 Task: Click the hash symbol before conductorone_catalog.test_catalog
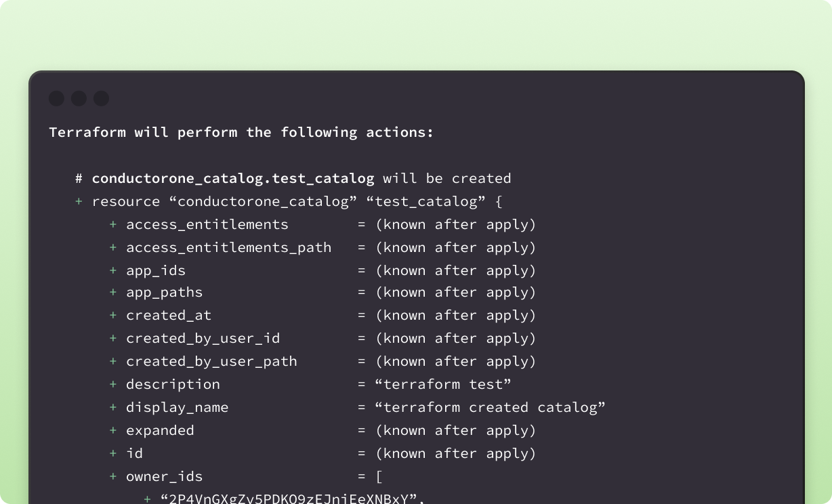(79, 179)
